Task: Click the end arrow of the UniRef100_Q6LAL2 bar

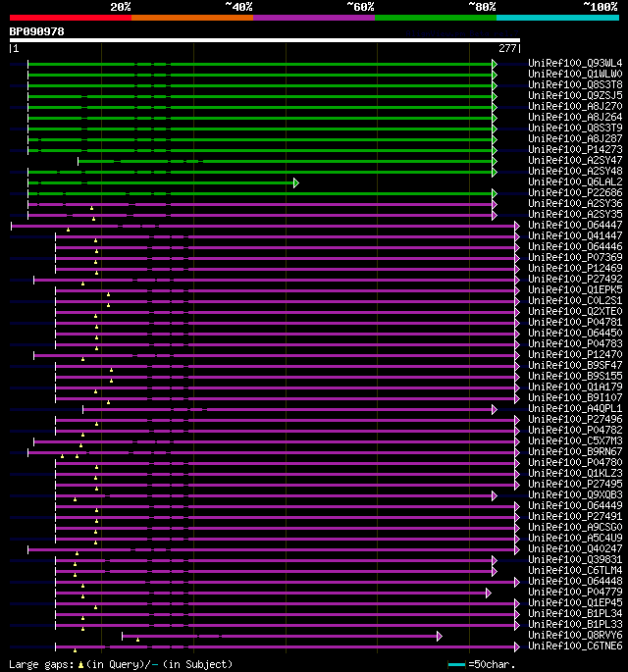Action: click(296, 183)
